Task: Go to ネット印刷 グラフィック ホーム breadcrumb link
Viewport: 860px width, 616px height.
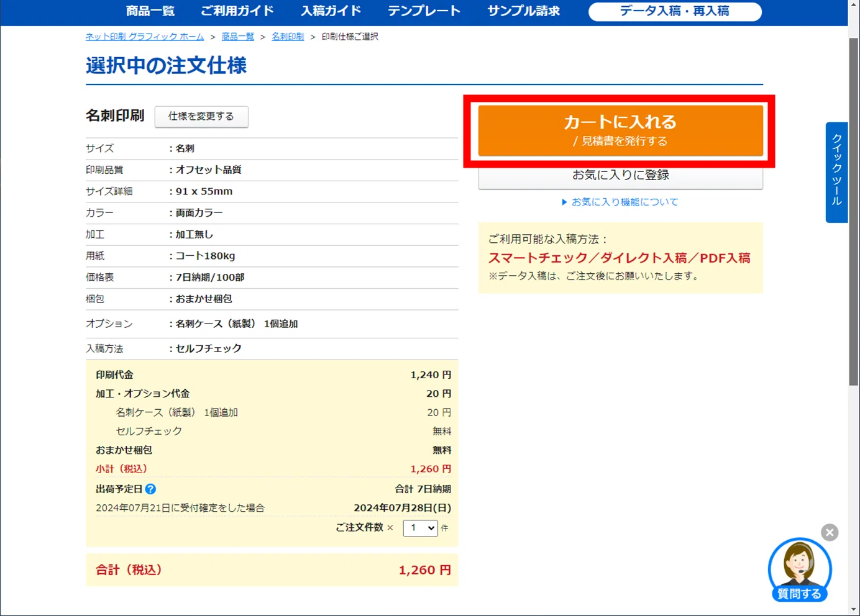Action: [145, 37]
